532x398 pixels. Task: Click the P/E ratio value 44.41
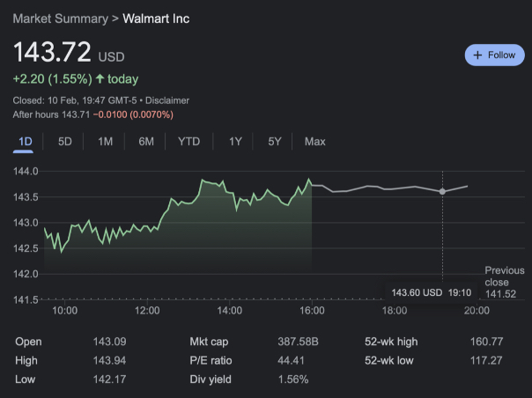coord(291,361)
